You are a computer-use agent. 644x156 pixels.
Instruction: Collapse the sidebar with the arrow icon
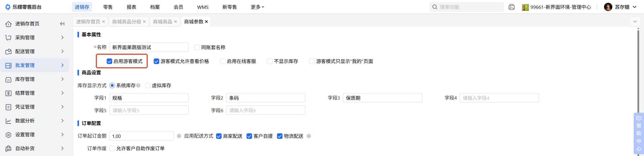click(x=62, y=24)
